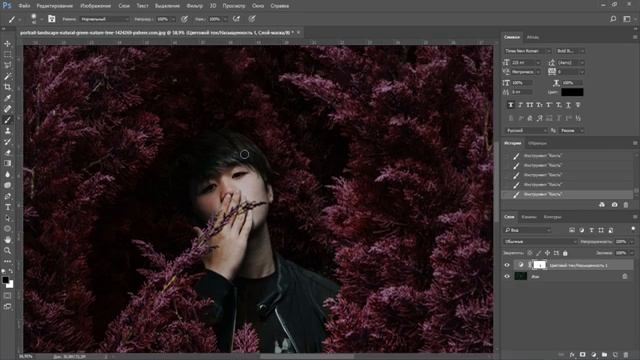Toggle airbrush mode in options bar
Screen dimensions: 640x360
pyautogui.click(x=236, y=19)
